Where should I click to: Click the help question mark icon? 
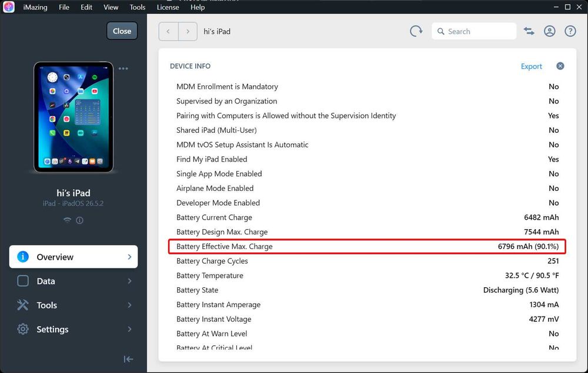[x=570, y=31]
